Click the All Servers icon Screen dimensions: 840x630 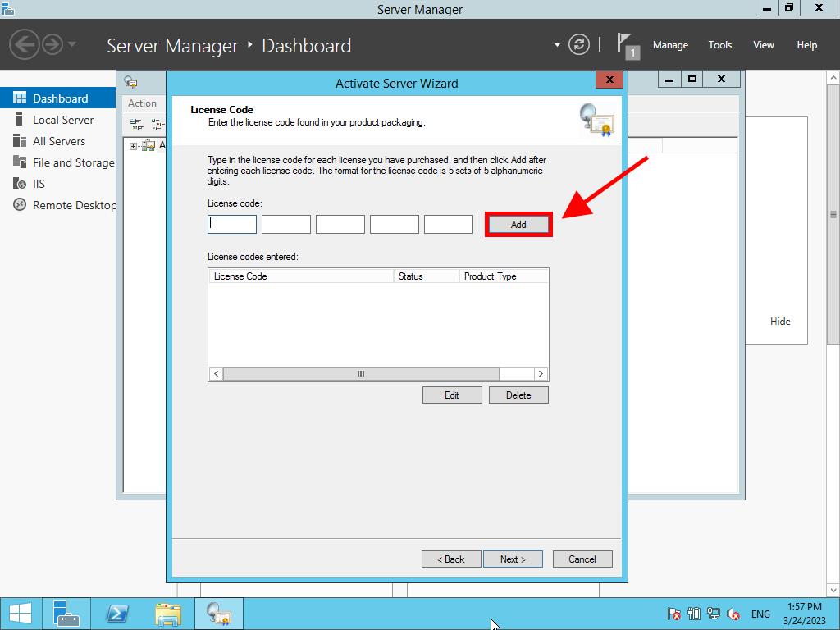pyautogui.click(x=20, y=140)
